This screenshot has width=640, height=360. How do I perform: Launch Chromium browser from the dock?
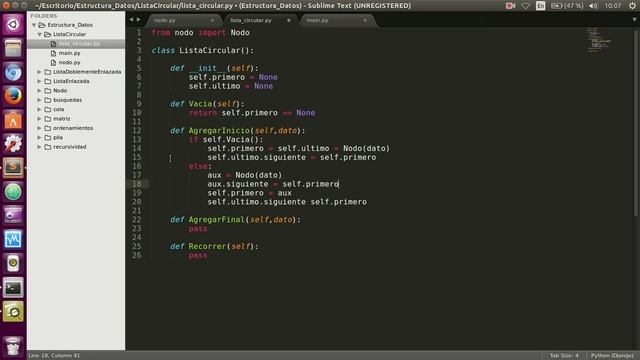(x=13, y=73)
